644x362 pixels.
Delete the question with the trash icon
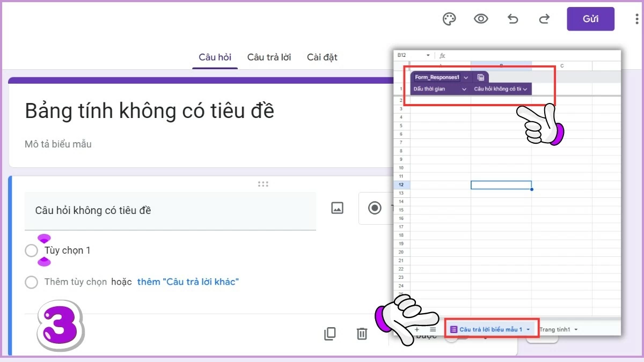[361, 333]
